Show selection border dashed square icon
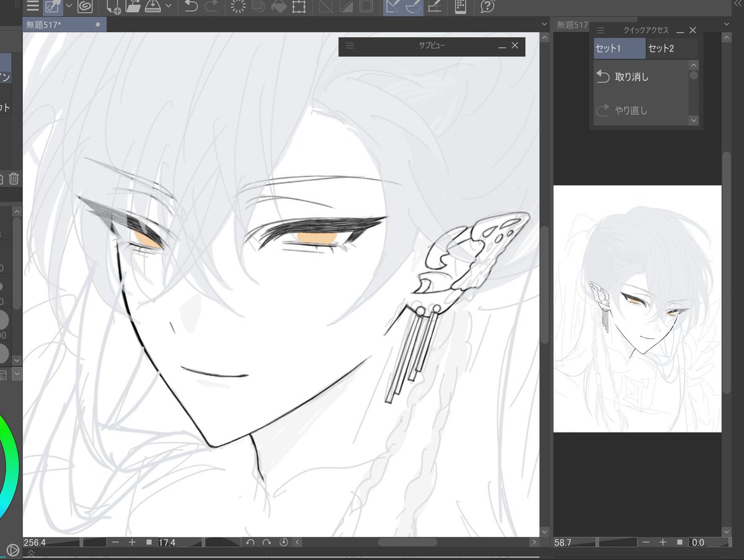The image size is (744, 560). click(x=366, y=7)
